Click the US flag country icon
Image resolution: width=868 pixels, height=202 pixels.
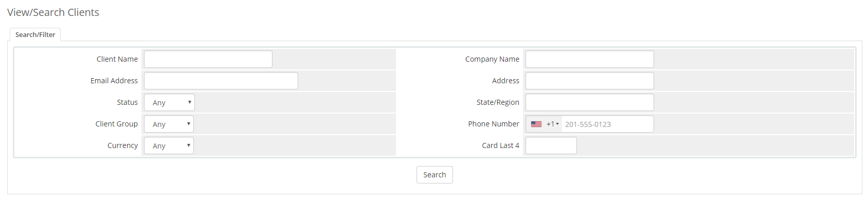[x=536, y=124]
